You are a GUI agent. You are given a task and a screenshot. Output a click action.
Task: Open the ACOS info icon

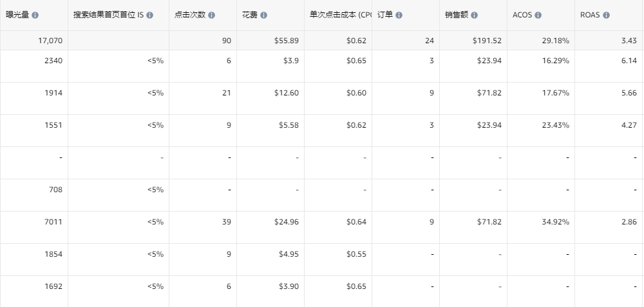[x=538, y=15]
